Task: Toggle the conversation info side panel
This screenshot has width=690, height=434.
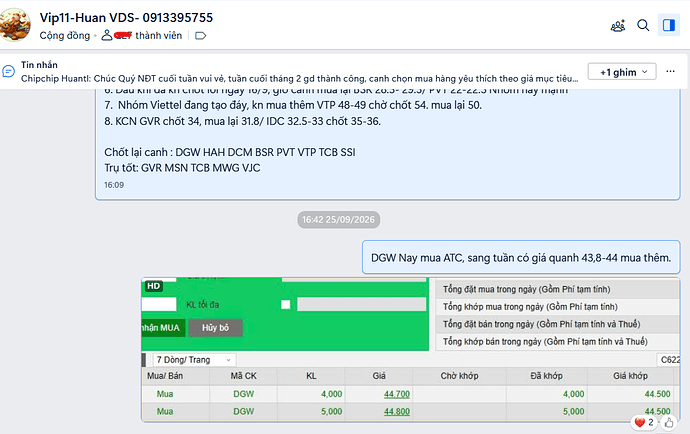Action: [x=669, y=25]
